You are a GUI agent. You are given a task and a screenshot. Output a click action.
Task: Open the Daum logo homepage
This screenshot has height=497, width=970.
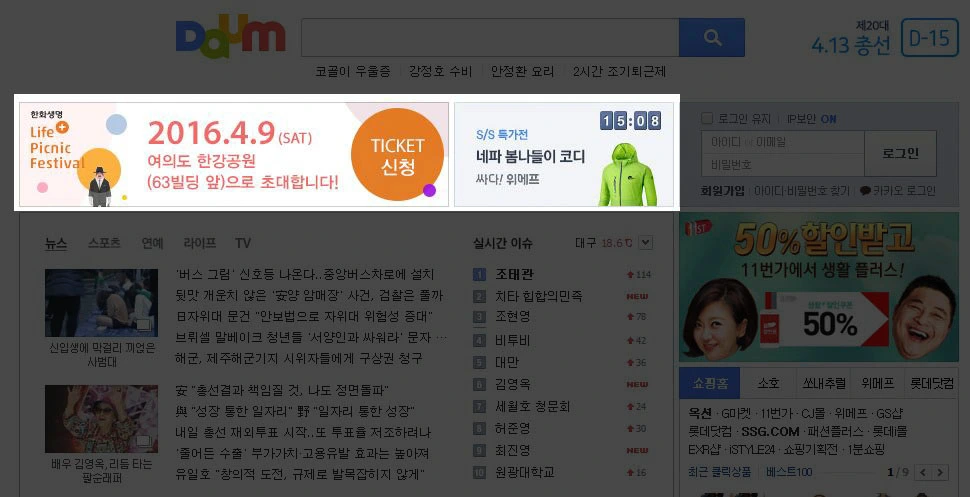click(231, 37)
